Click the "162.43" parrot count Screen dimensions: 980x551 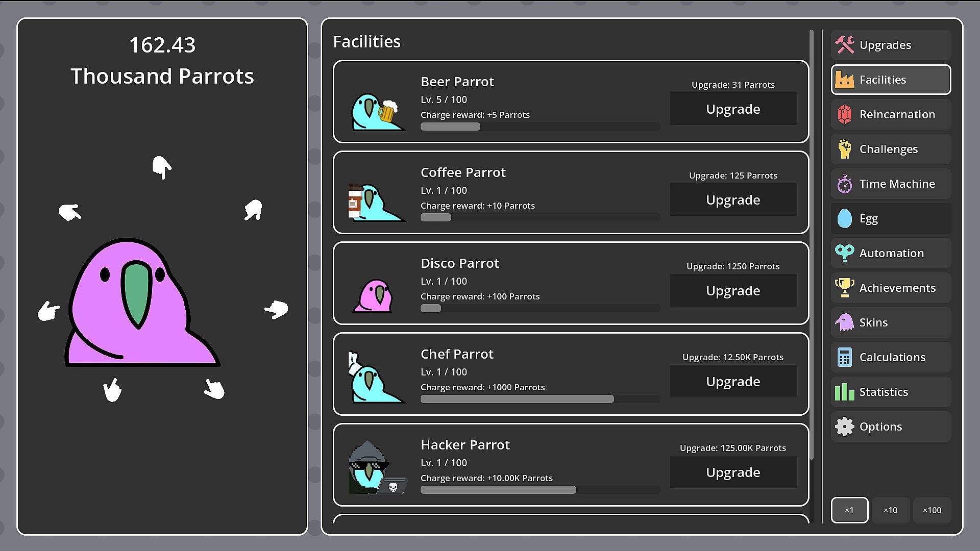coord(162,45)
